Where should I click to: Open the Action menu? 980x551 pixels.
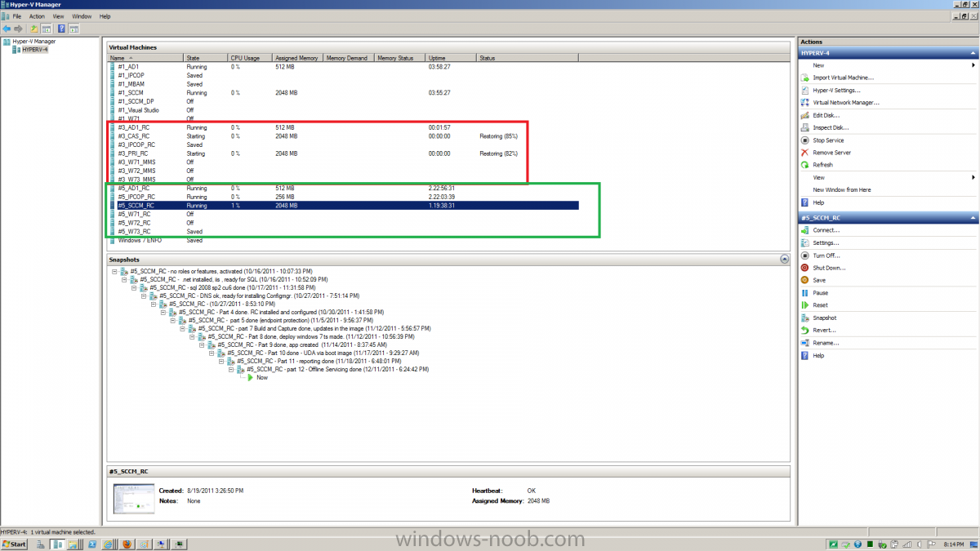pos(38,16)
